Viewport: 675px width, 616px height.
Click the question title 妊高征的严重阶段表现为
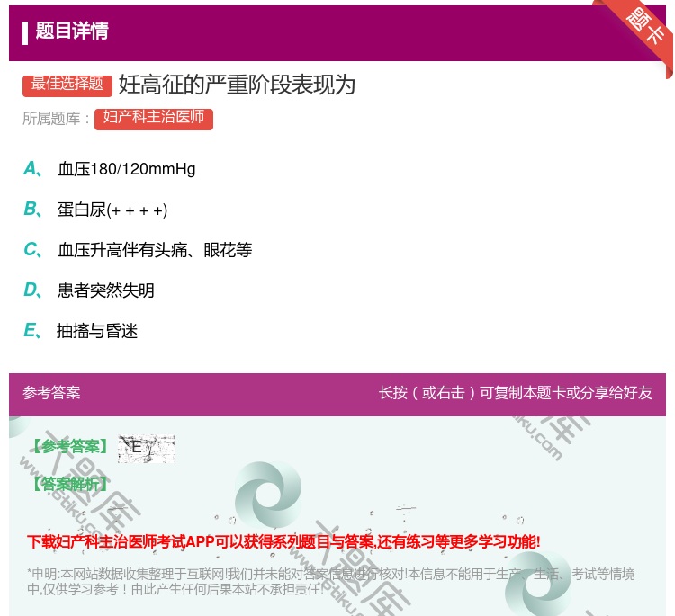coord(237,85)
